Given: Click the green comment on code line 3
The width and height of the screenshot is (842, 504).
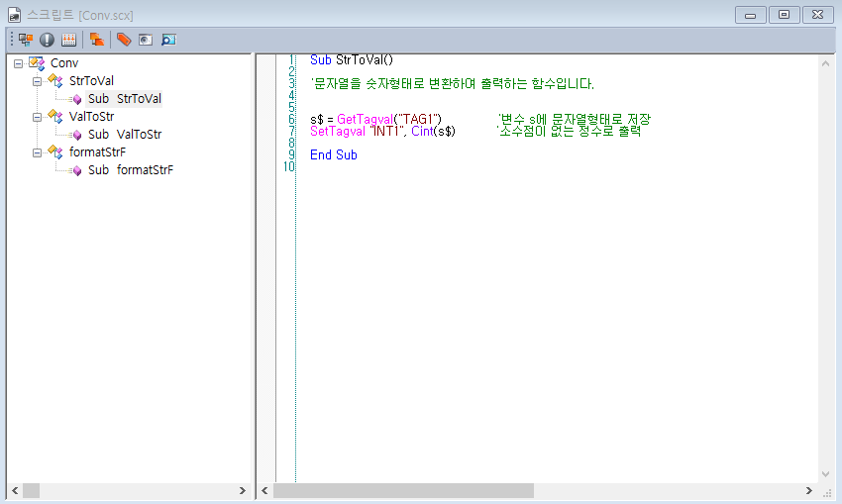Looking at the screenshot, I should [x=452, y=84].
